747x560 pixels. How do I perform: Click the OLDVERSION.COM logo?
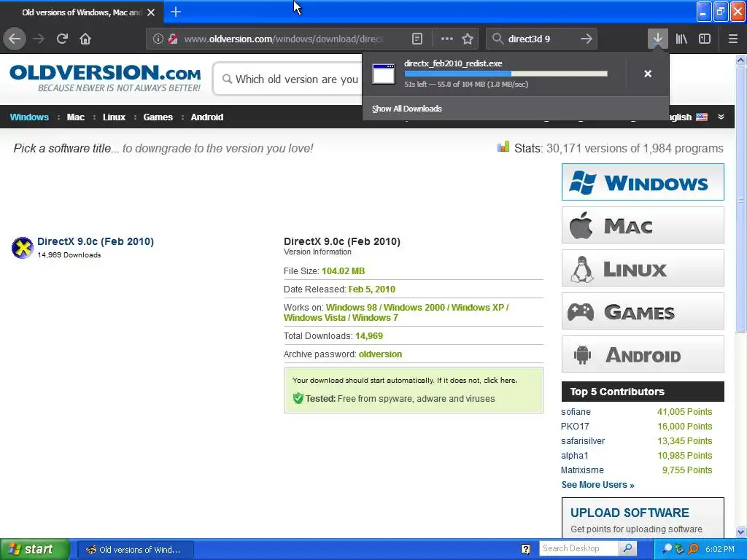105,78
